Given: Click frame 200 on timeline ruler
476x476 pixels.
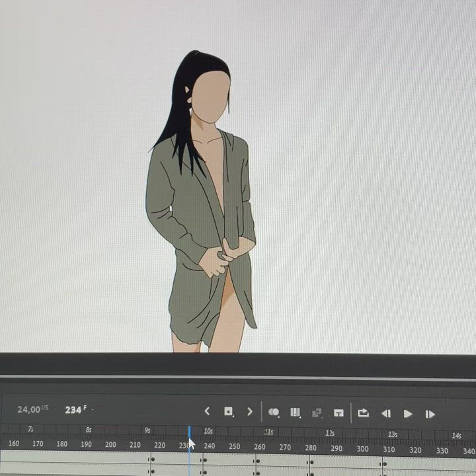Looking at the screenshot, I should (x=110, y=444).
